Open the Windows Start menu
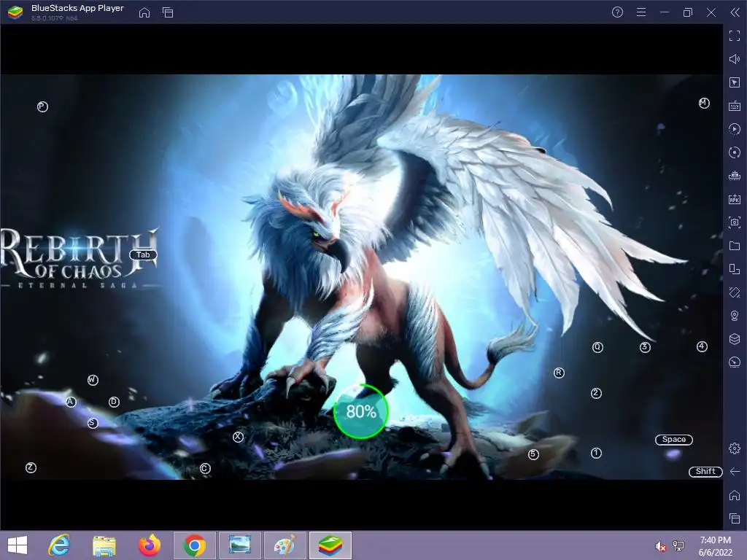Image resolution: width=747 pixels, height=560 pixels. (x=18, y=545)
